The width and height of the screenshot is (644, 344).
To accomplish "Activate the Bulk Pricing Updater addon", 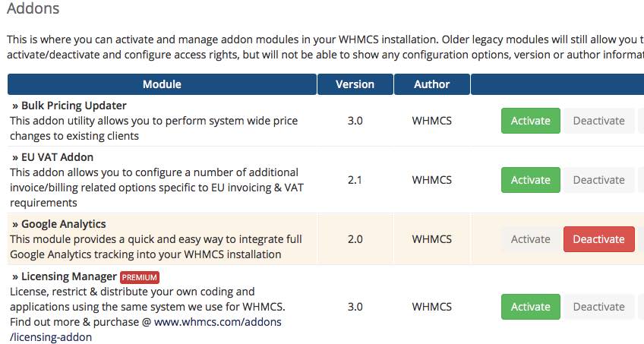I will [530, 121].
